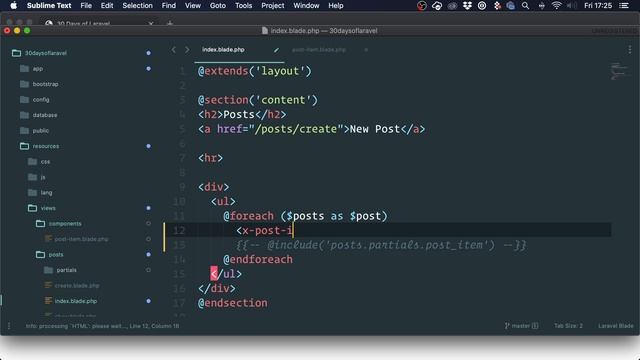Viewport: 640px width, 360px height.
Task: Open the editor vertical dots options menu
Action: tap(630, 49)
